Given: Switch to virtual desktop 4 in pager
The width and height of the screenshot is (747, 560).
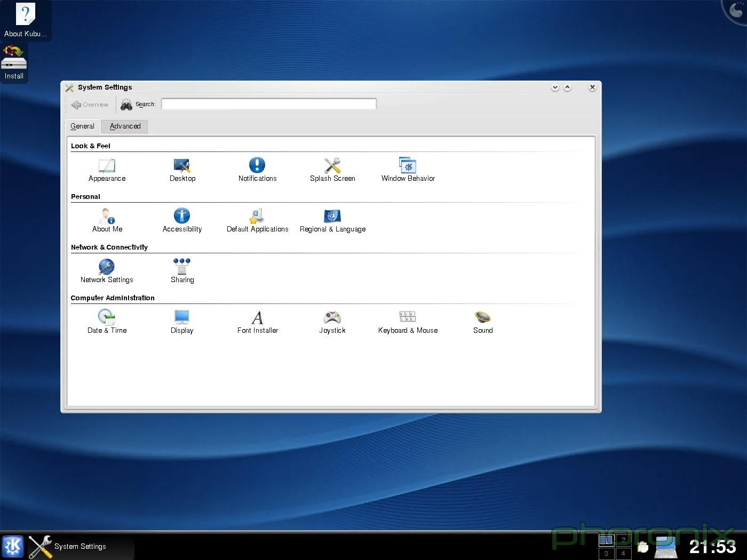Looking at the screenshot, I should 623,553.
